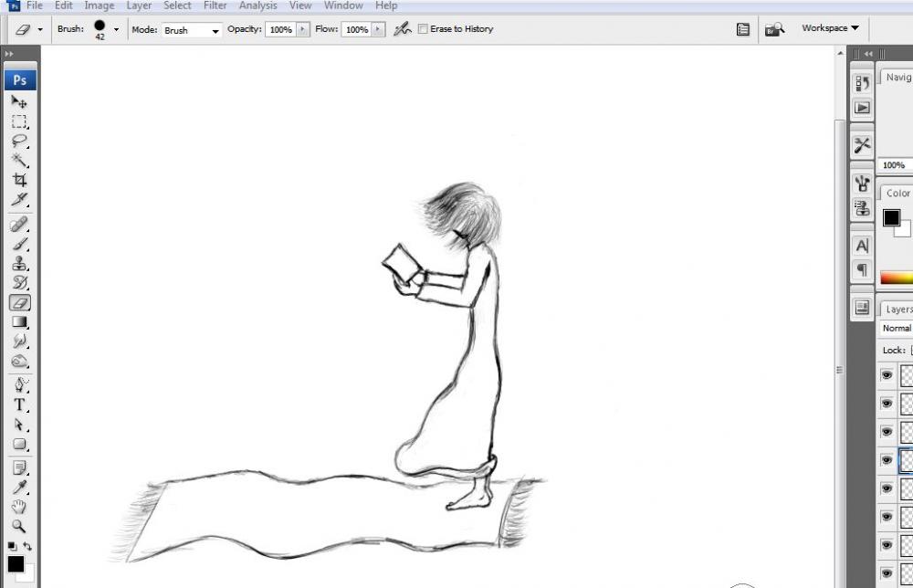
Task: Click the Photoshop Ps logo
Action: pos(20,79)
